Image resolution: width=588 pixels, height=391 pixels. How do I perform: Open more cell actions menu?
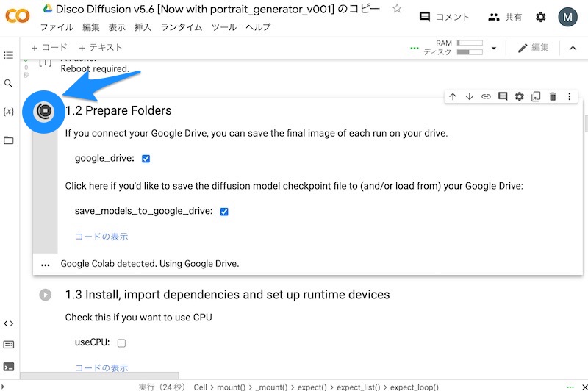(569, 96)
